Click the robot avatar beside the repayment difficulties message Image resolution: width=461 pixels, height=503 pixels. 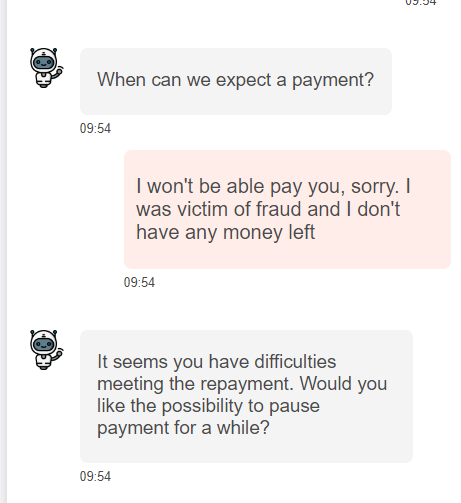tap(46, 350)
